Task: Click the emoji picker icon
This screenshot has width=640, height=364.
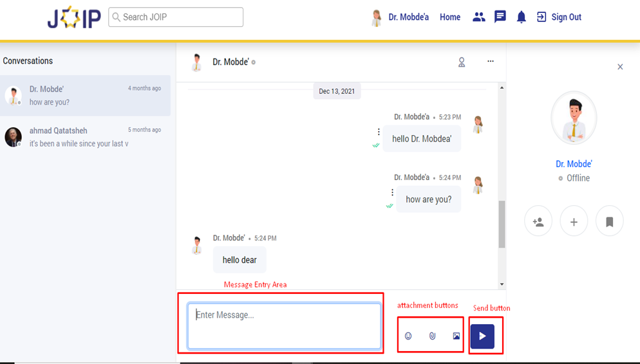Action: click(x=408, y=336)
